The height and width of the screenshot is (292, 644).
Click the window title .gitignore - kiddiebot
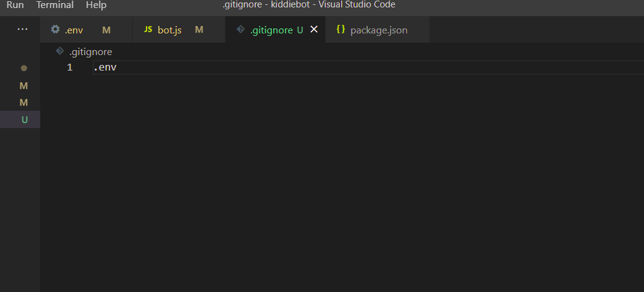[x=308, y=5]
